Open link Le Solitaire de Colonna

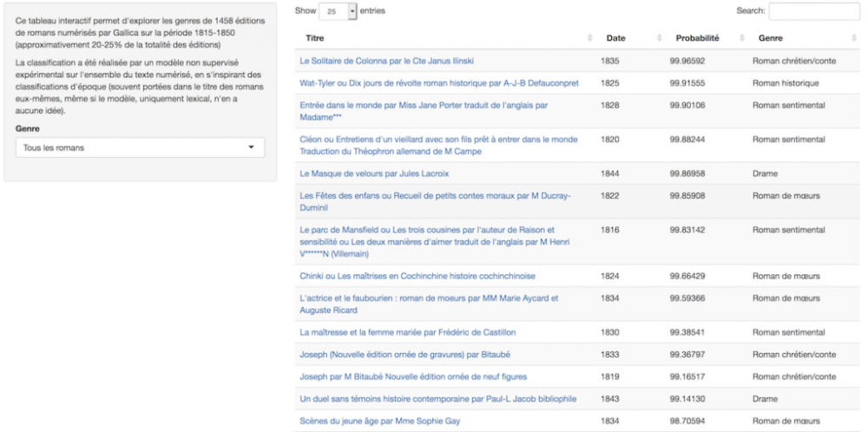(x=386, y=61)
